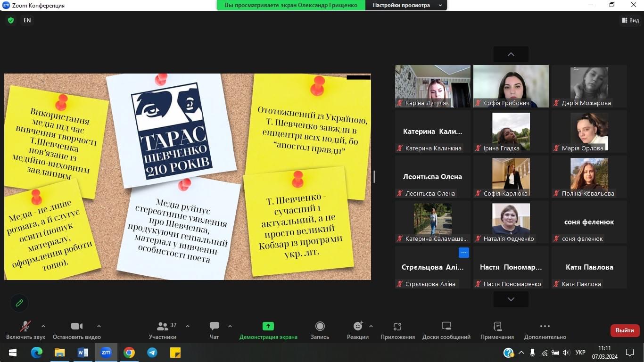Stop video using the Остановить видео camera icon

pos(77,326)
